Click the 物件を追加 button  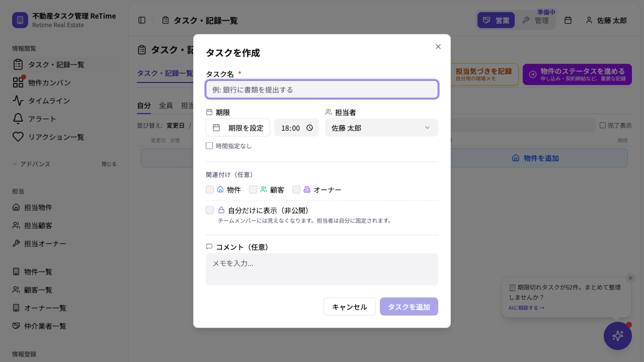tap(535, 158)
